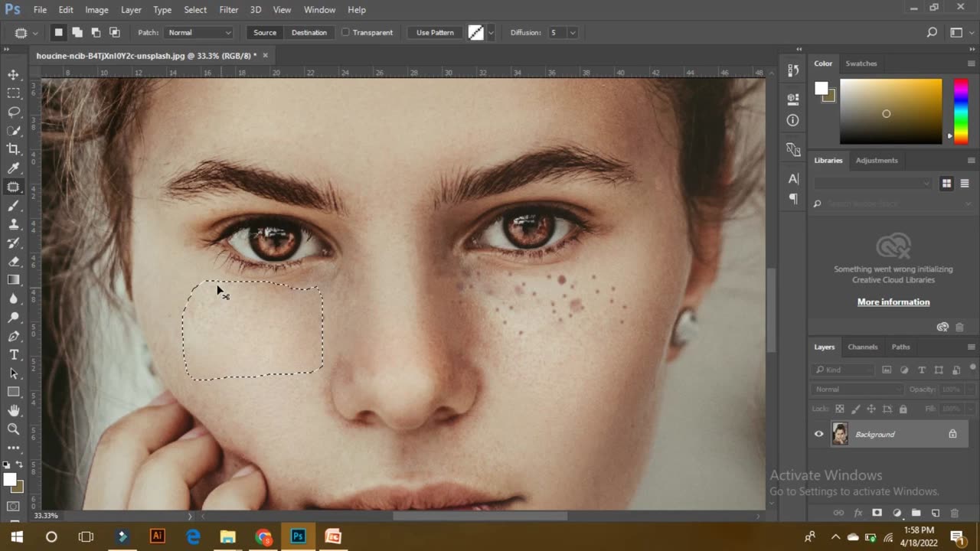
Task: Pick a shade in the color field
Action: coord(890,111)
